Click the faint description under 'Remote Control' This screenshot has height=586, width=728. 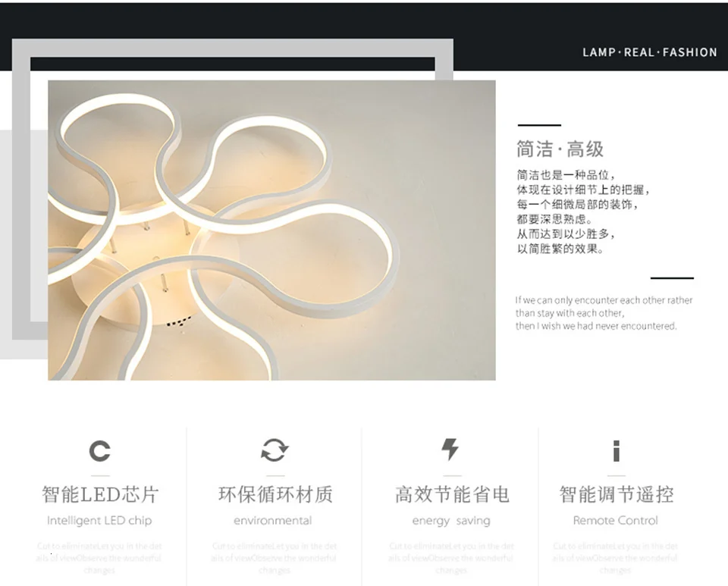(x=615, y=558)
